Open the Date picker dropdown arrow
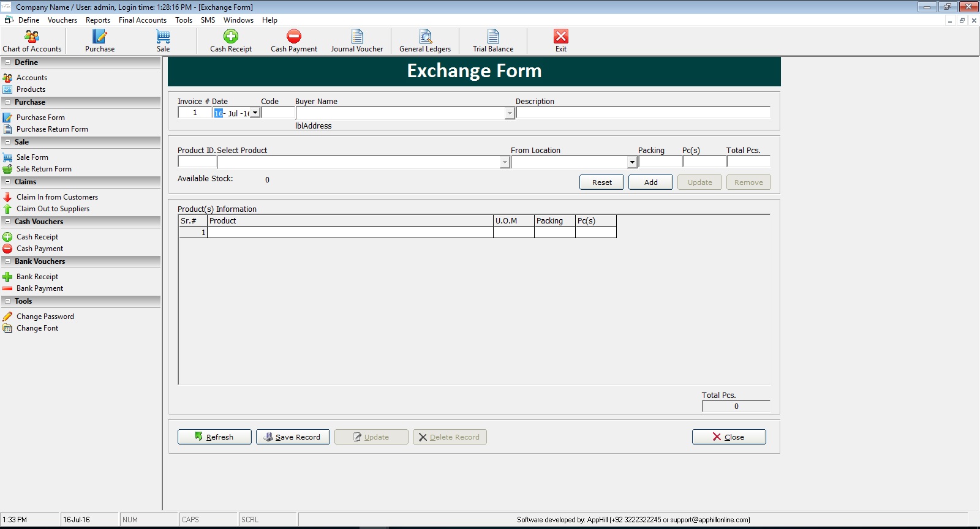This screenshot has height=529, width=980. pyautogui.click(x=255, y=113)
